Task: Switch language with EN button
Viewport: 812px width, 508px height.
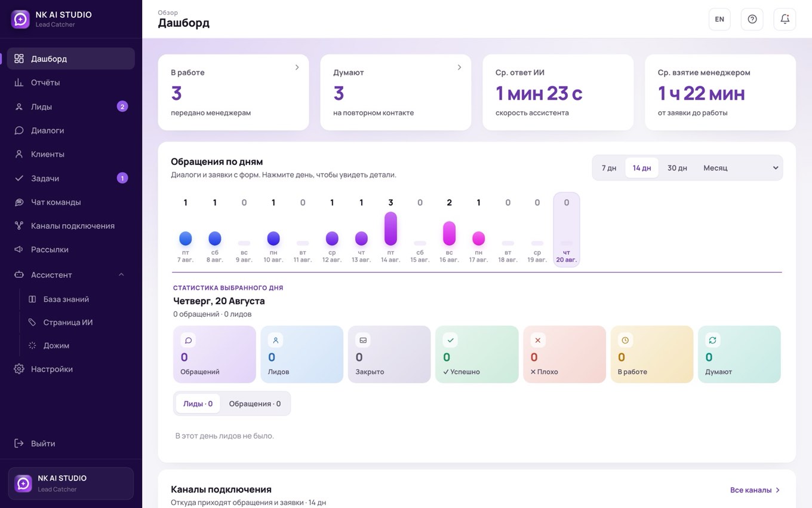Action: tap(719, 19)
